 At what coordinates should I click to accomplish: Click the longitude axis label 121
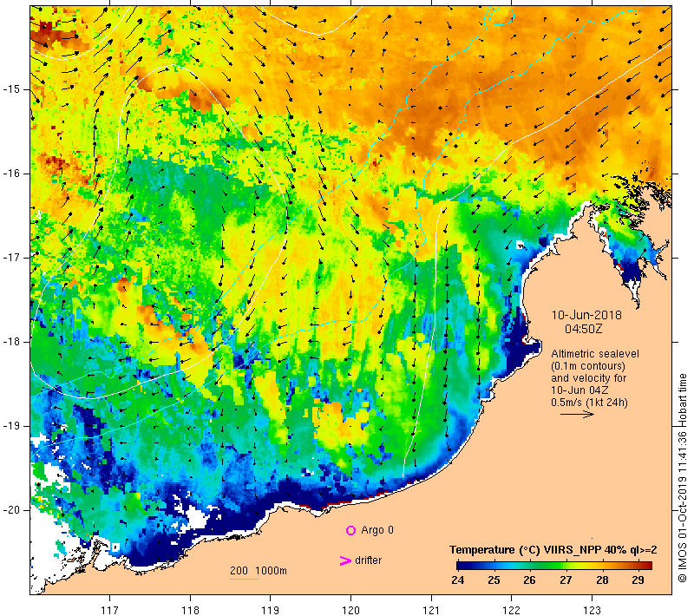pos(431,610)
